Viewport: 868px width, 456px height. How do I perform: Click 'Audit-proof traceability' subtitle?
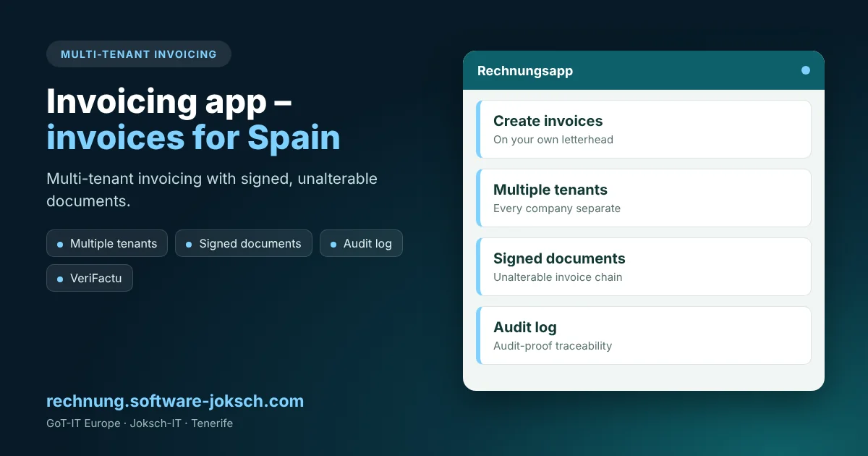pyautogui.click(x=553, y=346)
